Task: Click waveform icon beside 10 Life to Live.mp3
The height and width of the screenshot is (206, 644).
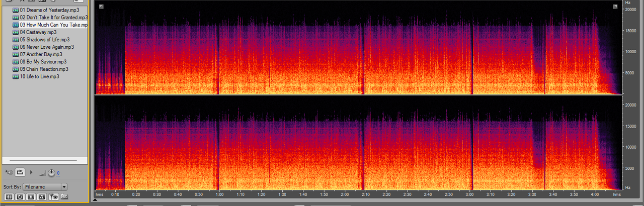Action: 16,76
